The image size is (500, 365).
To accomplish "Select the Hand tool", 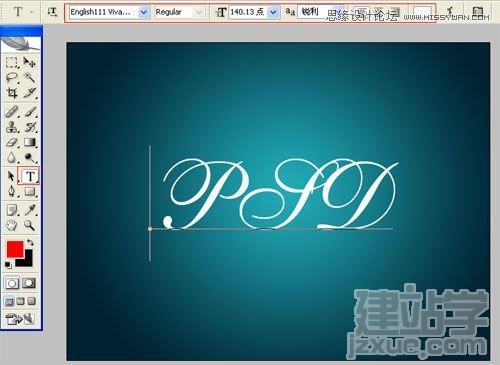I will pos(12,225).
